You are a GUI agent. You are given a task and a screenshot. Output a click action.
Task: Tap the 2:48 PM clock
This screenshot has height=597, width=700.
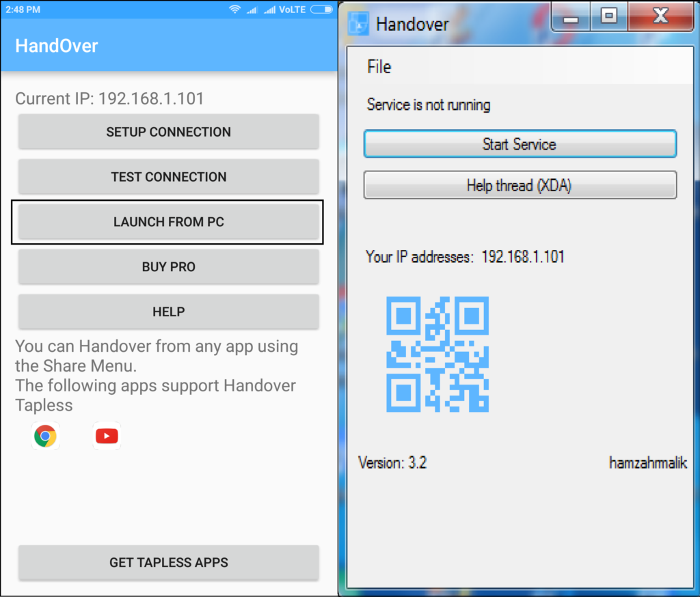[23, 10]
